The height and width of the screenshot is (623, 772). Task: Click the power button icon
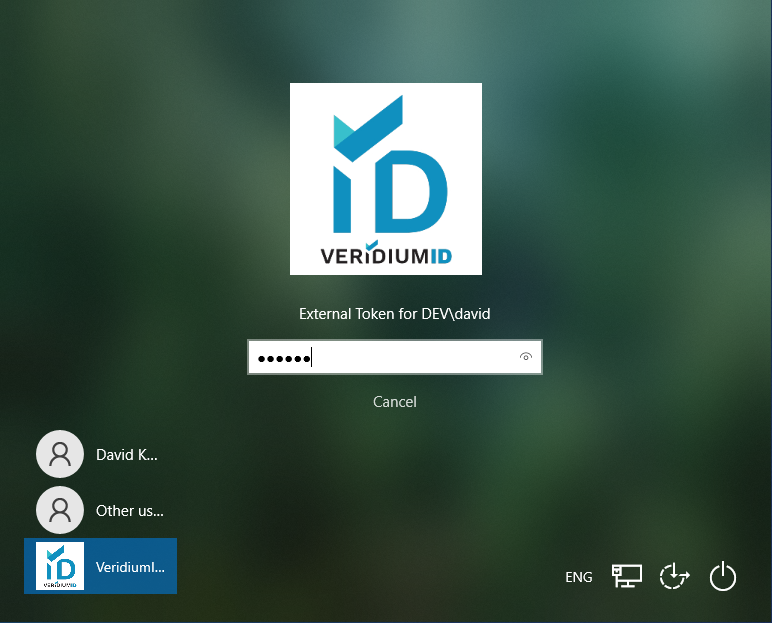coord(722,577)
